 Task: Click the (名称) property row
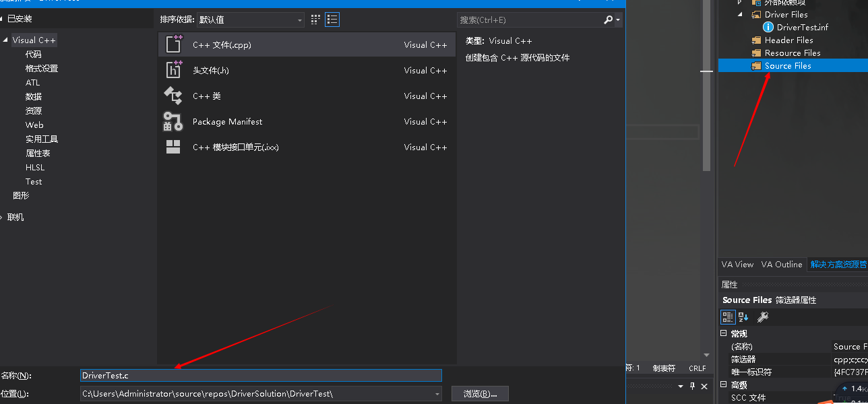[x=794, y=346]
